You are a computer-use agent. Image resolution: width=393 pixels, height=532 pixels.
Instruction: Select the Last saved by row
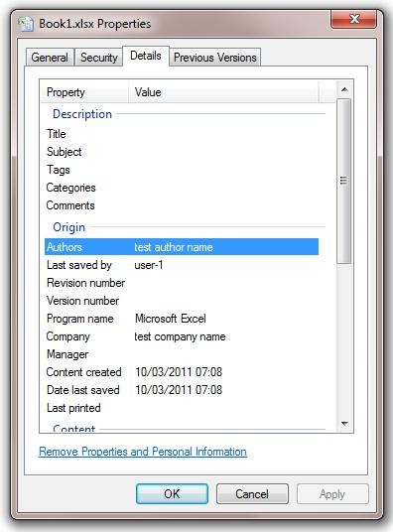[x=182, y=265]
